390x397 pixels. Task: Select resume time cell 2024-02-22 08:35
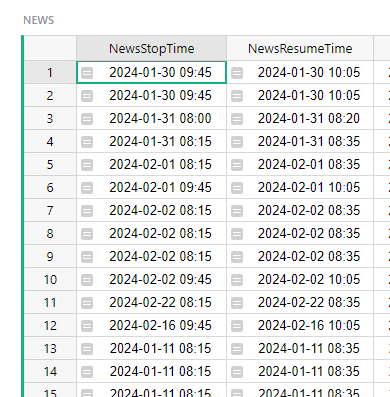coord(300,302)
